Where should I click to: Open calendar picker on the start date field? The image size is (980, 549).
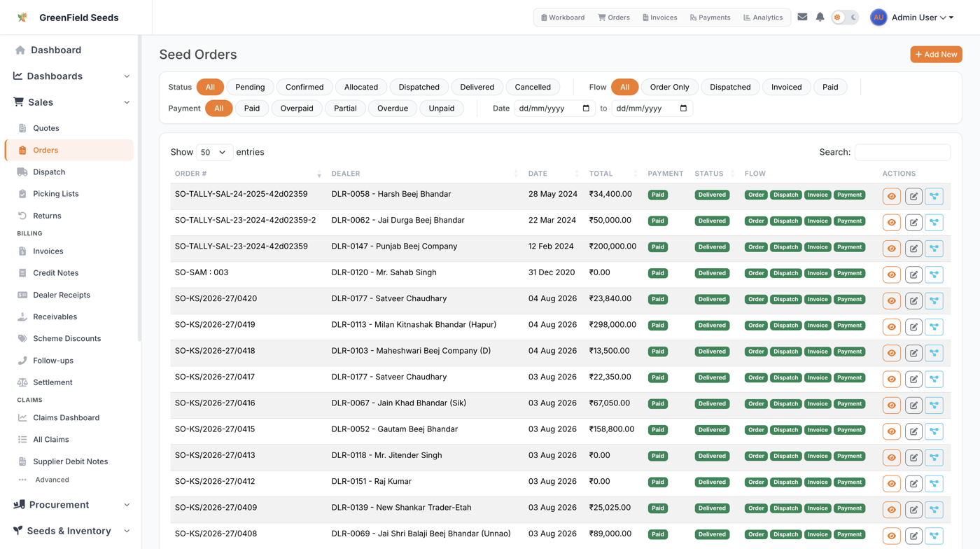(x=586, y=109)
